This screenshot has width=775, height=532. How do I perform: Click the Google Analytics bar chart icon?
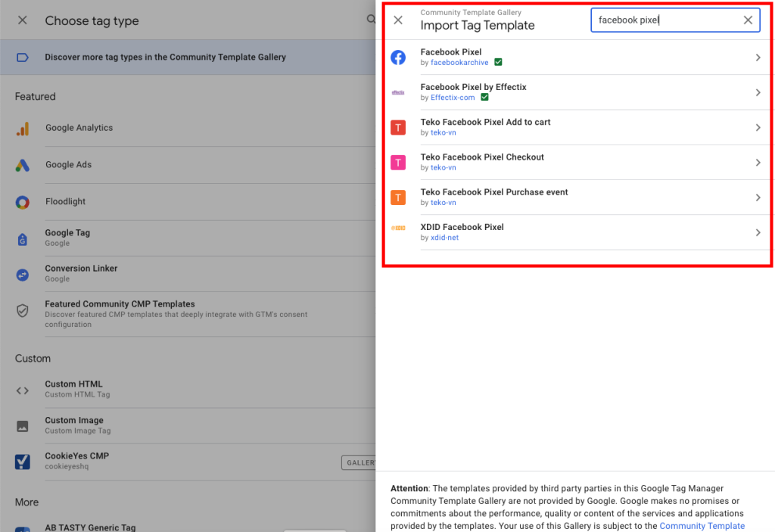(x=23, y=129)
